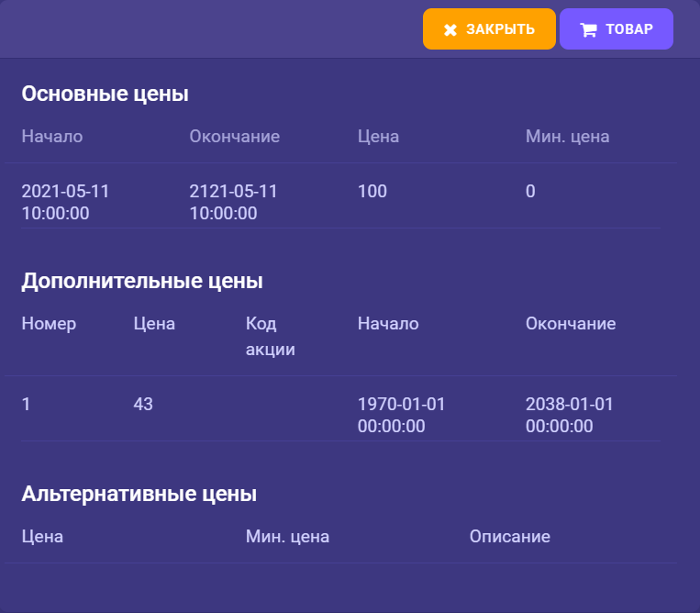700x613 pixels.
Task: Click the X icon on ЗАКРЫТЬ
Action: 450,30
